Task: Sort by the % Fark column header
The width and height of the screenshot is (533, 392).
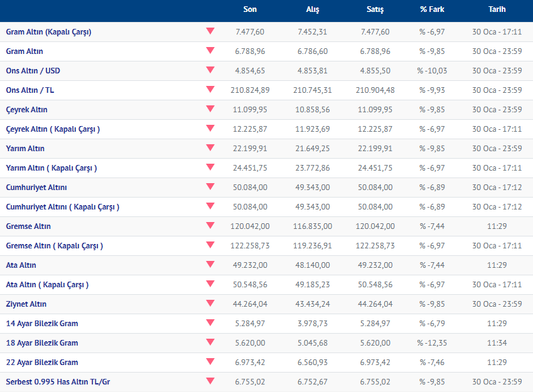Action: click(433, 9)
